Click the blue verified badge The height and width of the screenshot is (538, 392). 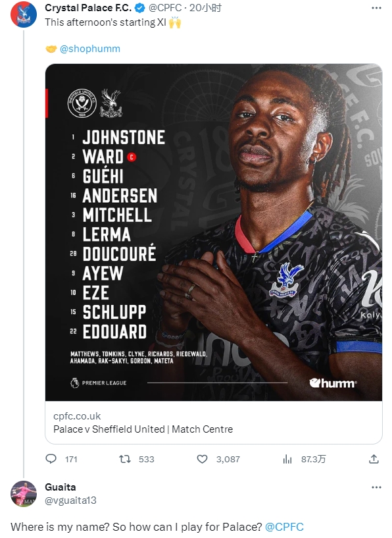pos(140,8)
